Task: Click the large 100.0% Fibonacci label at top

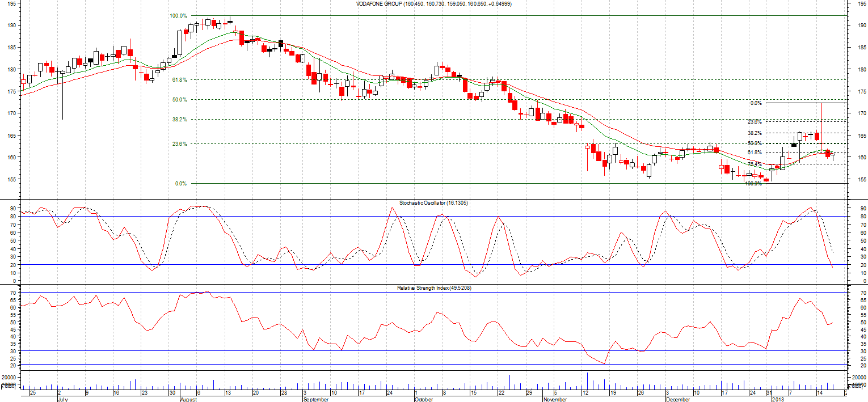Action: [178, 16]
